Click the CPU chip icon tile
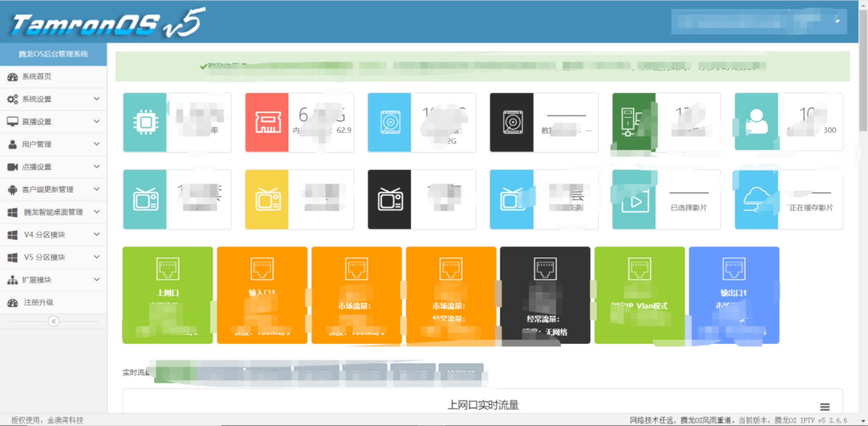 (x=145, y=122)
